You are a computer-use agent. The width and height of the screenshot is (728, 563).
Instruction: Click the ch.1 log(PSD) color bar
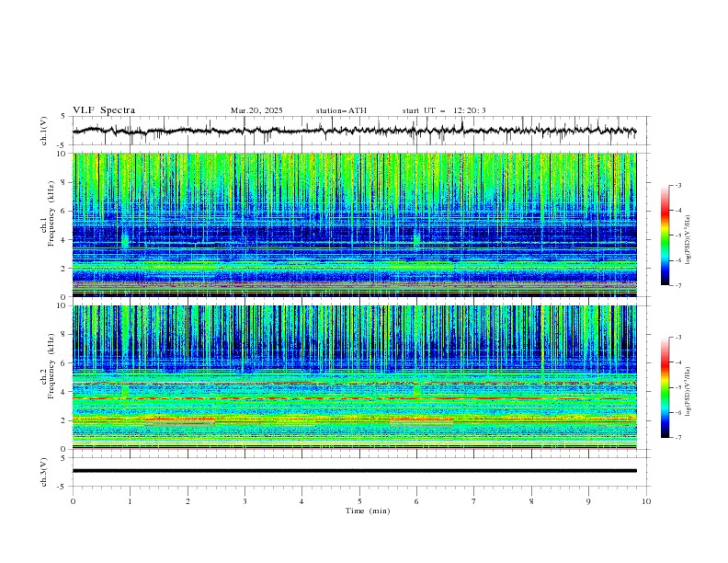[x=665, y=236]
